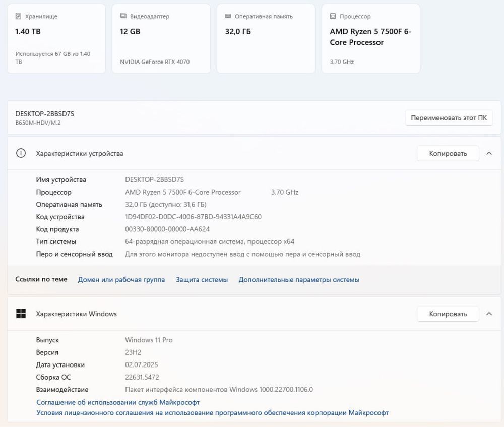Click the Взаимодействие label

click(x=62, y=389)
